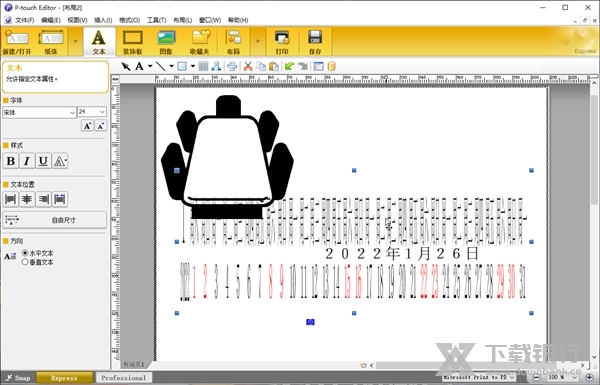The height and width of the screenshot is (385, 600).
Task: Align text center
Action: (27, 199)
